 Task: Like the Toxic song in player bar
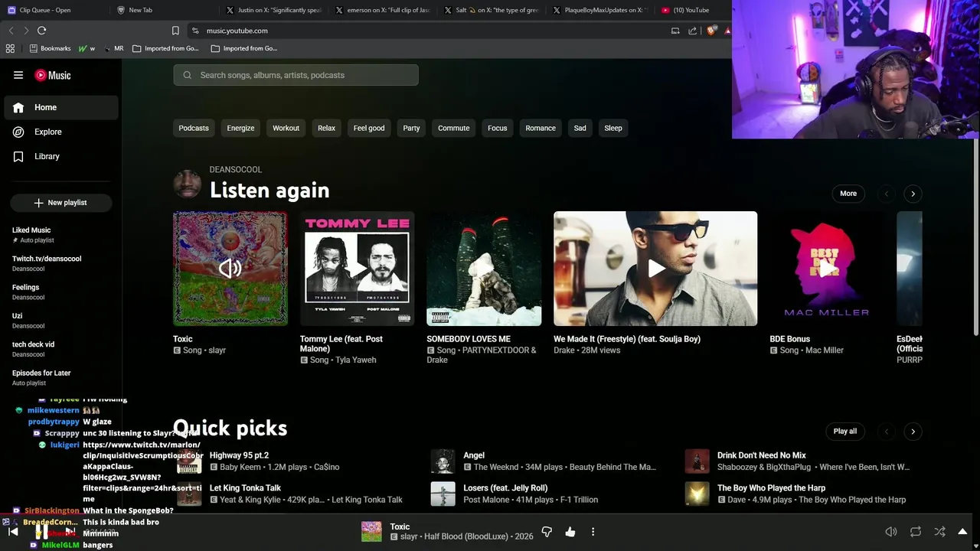(x=570, y=532)
